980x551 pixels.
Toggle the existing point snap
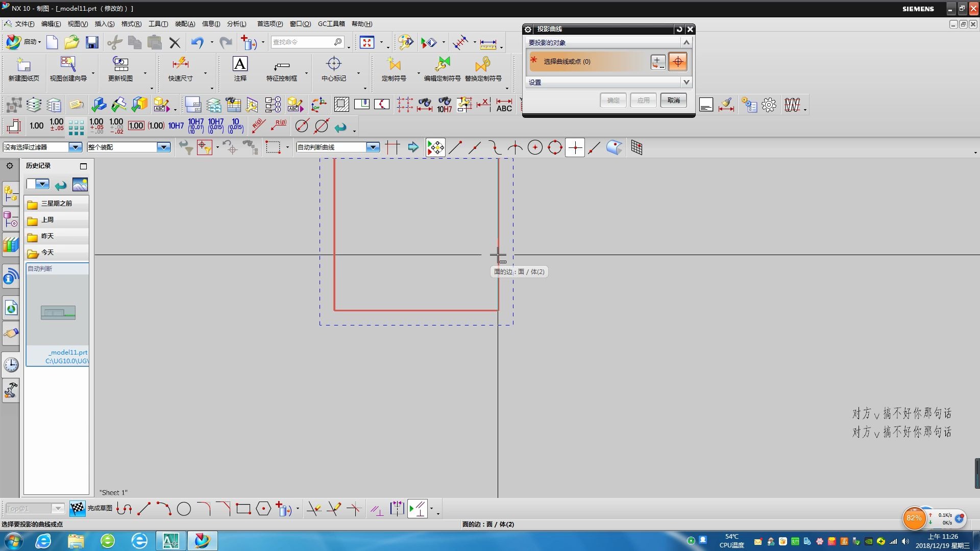(575, 148)
